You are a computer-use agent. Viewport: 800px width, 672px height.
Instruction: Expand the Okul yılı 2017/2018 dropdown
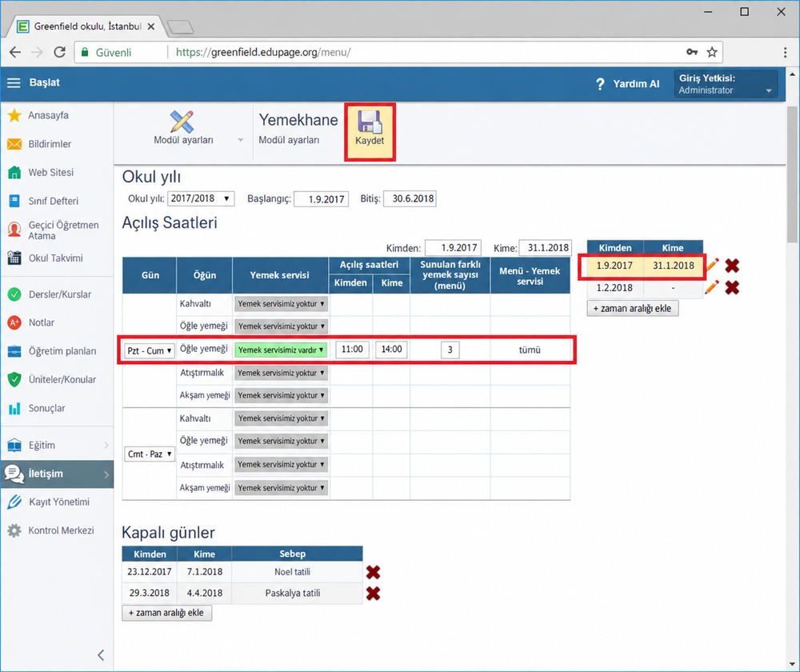(x=201, y=198)
